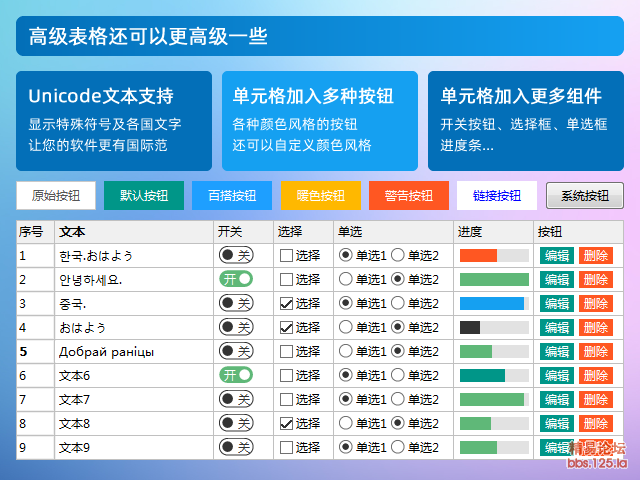
Task: Click the red progress bar in row 1
Action: tap(494, 256)
